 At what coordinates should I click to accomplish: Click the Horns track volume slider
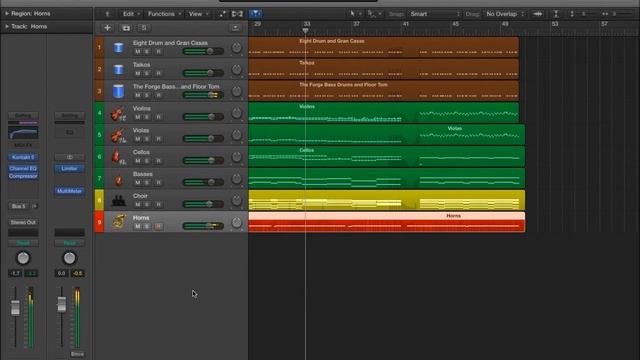click(x=203, y=226)
